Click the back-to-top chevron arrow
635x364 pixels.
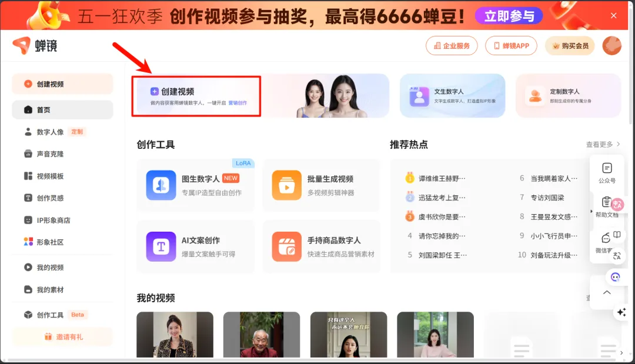click(607, 292)
